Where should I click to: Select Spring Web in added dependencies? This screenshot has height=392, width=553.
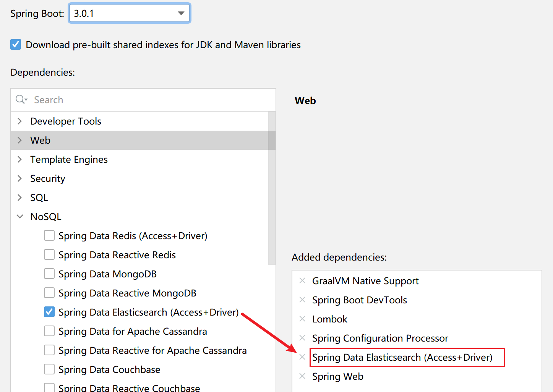tap(338, 376)
